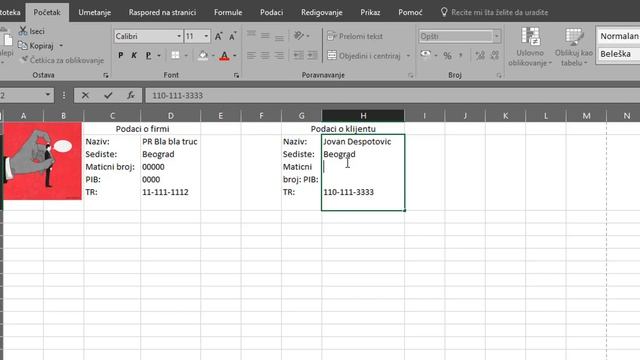Toggle underline formatting
640x360 pixels.
(x=148, y=55)
